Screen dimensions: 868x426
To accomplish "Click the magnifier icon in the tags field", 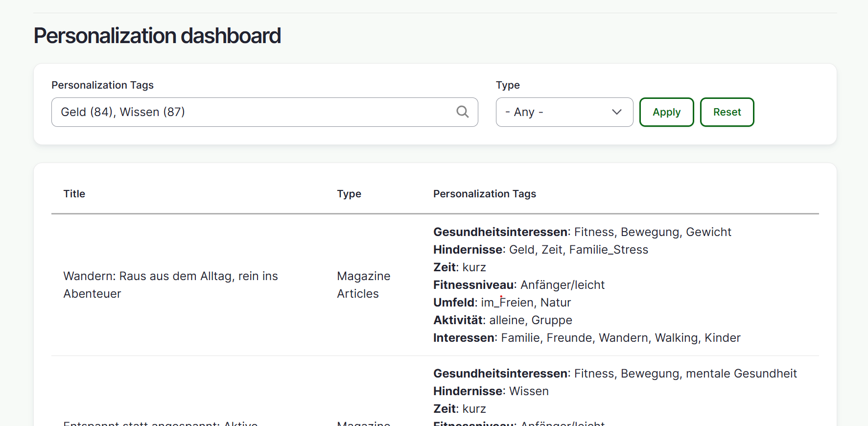I will pyautogui.click(x=462, y=112).
